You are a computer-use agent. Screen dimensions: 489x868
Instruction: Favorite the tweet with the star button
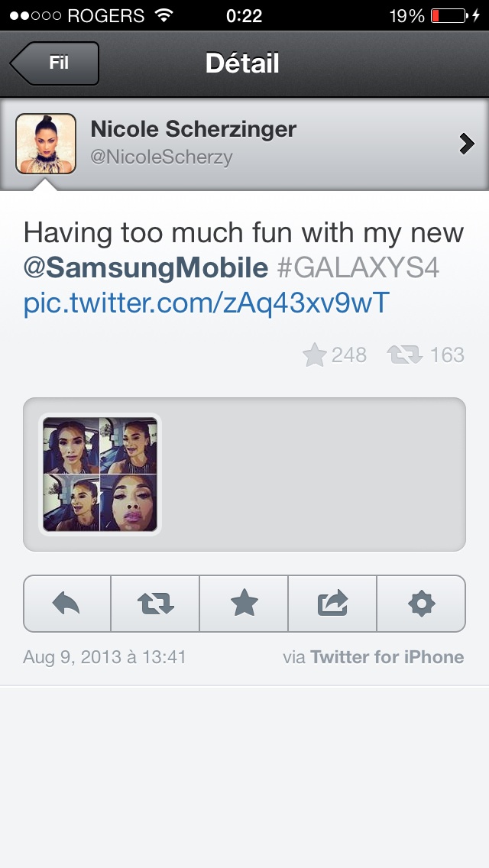click(x=244, y=604)
